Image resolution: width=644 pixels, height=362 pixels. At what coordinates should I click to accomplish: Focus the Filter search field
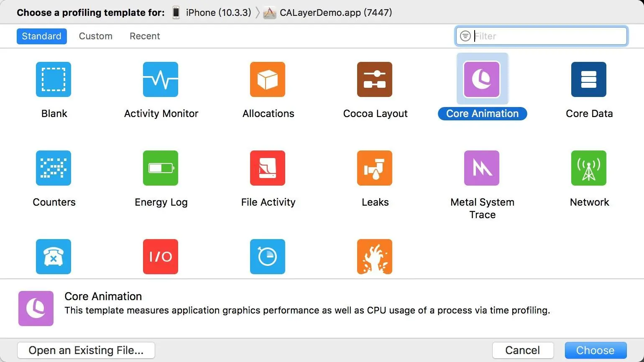pos(542,36)
